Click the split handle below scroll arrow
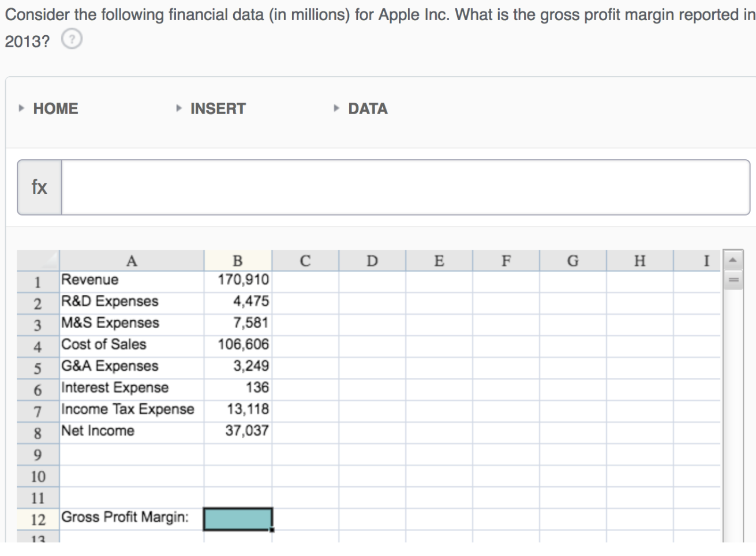Image resolution: width=756 pixels, height=556 pixels. 733,280
